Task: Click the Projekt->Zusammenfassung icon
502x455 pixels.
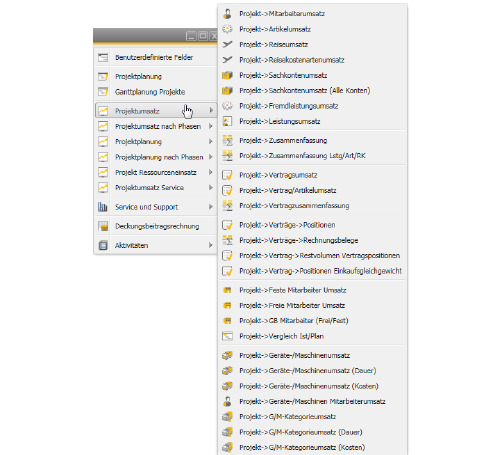Action: [x=227, y=140]
